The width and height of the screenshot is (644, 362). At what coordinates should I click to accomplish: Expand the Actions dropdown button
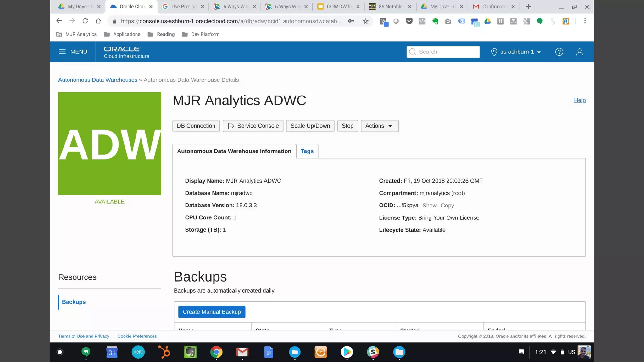click(x=380, y=126)
